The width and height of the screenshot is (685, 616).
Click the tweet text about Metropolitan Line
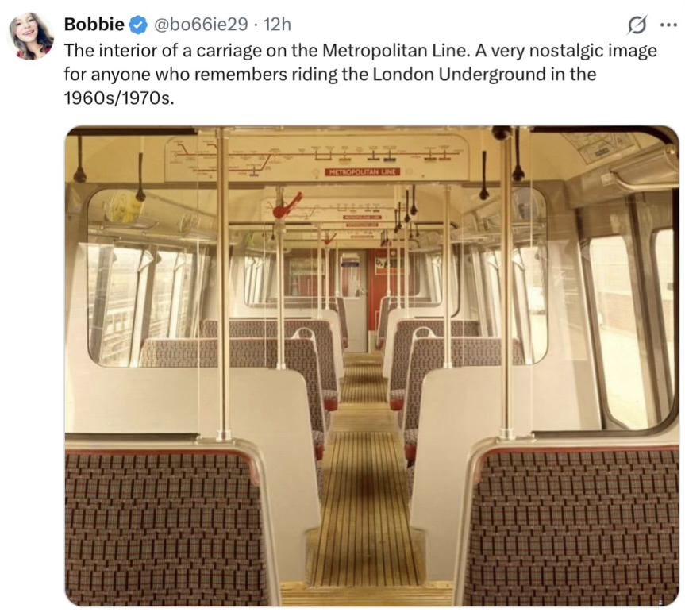point(360,75)
